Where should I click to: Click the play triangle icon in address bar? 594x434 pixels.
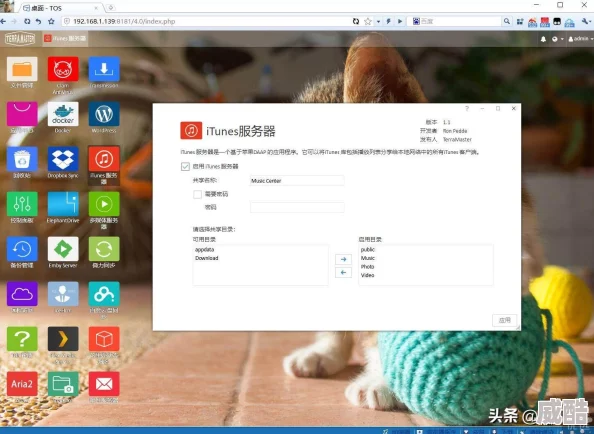tap(400, 22)
